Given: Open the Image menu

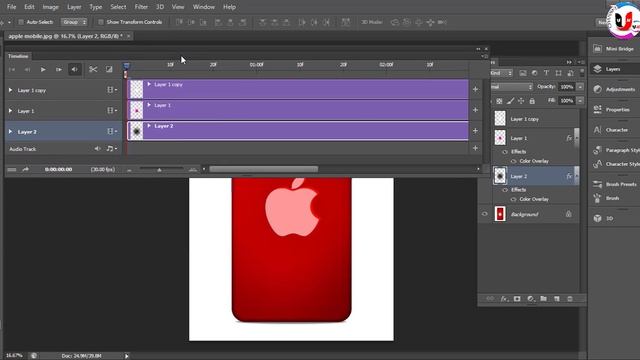Looking at the screenshot, I should tap(51, 7).
